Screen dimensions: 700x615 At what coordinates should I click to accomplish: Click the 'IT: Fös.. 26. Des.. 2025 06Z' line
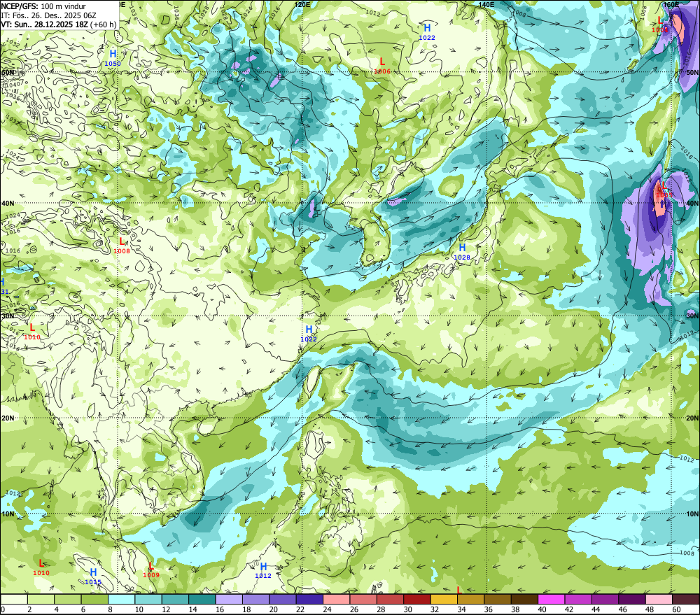49,15
